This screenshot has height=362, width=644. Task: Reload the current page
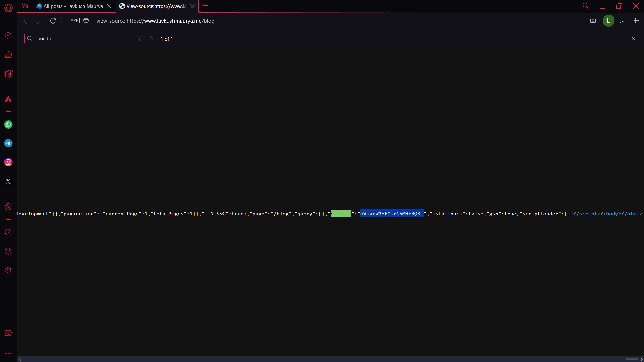coord(53,21)
